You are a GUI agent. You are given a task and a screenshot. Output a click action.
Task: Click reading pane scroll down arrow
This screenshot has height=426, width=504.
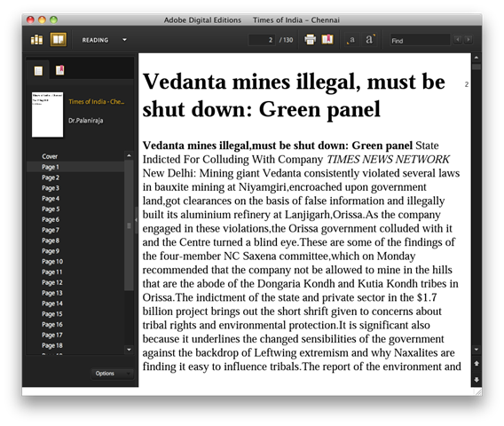click(476, 350)
